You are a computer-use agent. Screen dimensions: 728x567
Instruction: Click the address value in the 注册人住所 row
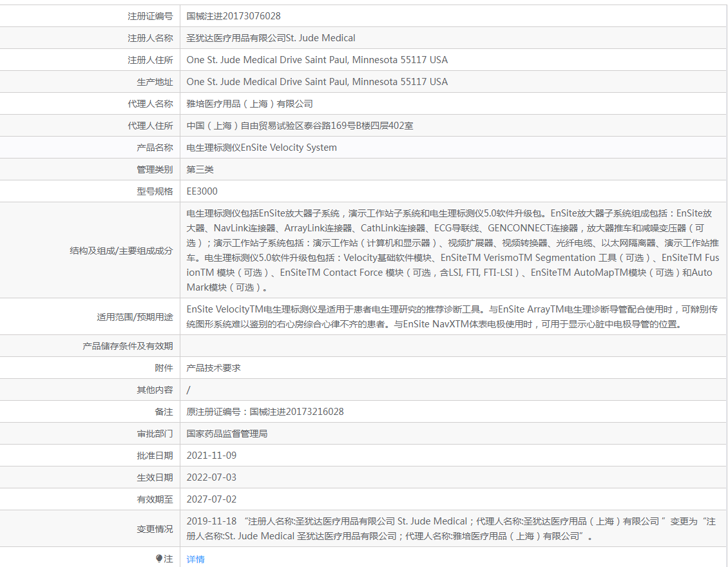click(x=317, y=60)
